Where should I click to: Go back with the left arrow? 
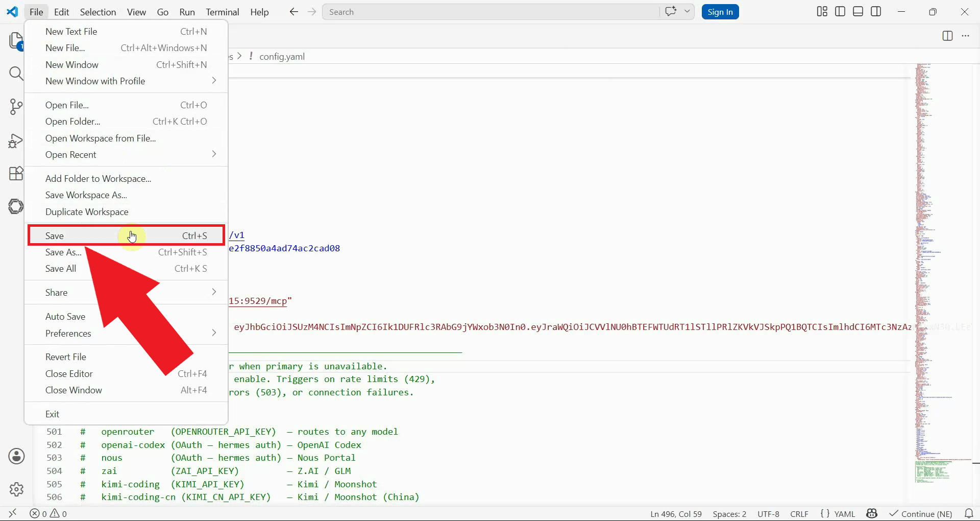[x=293, y=12]
